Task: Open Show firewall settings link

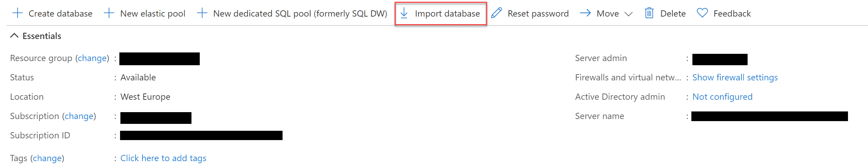Action: tap(735, 78)
